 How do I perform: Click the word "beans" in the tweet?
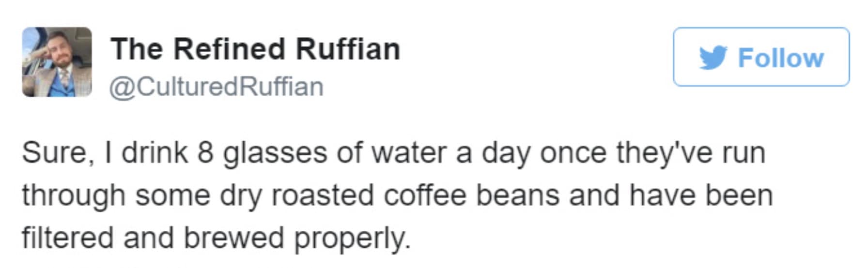tap(517, 195)
